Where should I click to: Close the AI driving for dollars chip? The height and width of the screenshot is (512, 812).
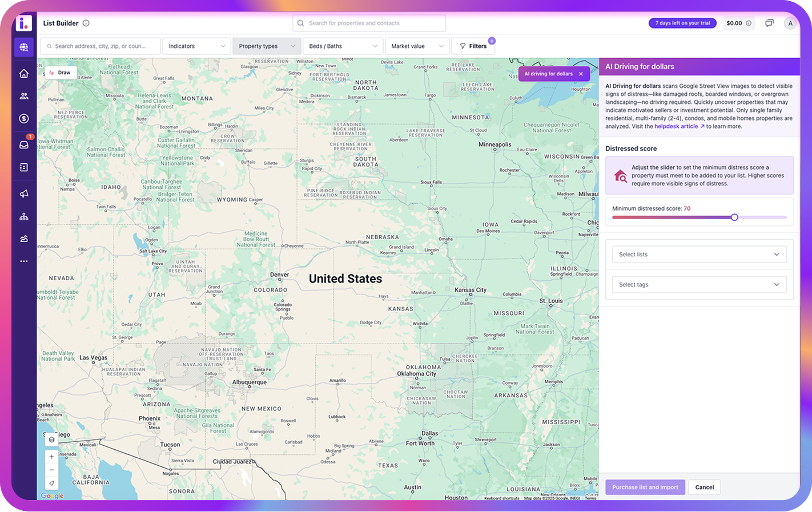point(581,74)
